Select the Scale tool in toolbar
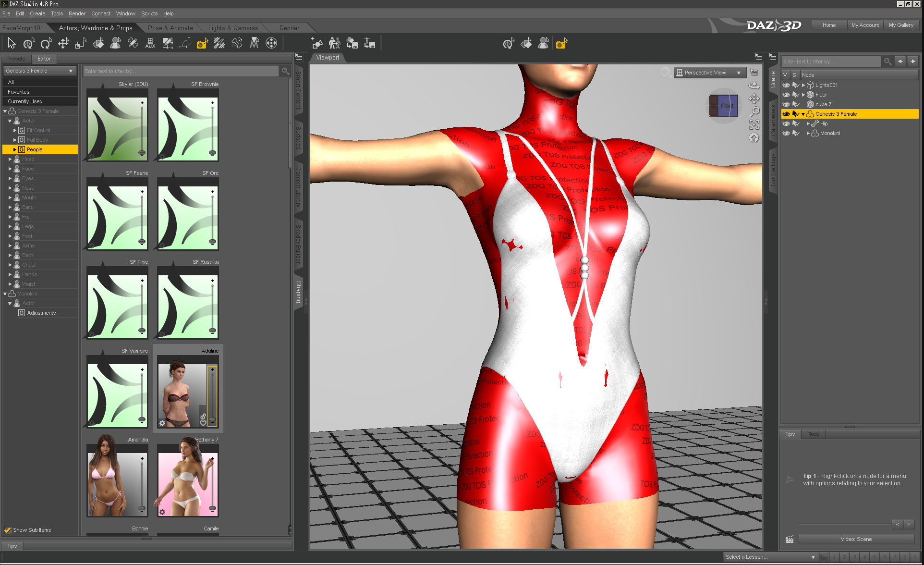This screenshot has height=565, width=924. [81, 44]
